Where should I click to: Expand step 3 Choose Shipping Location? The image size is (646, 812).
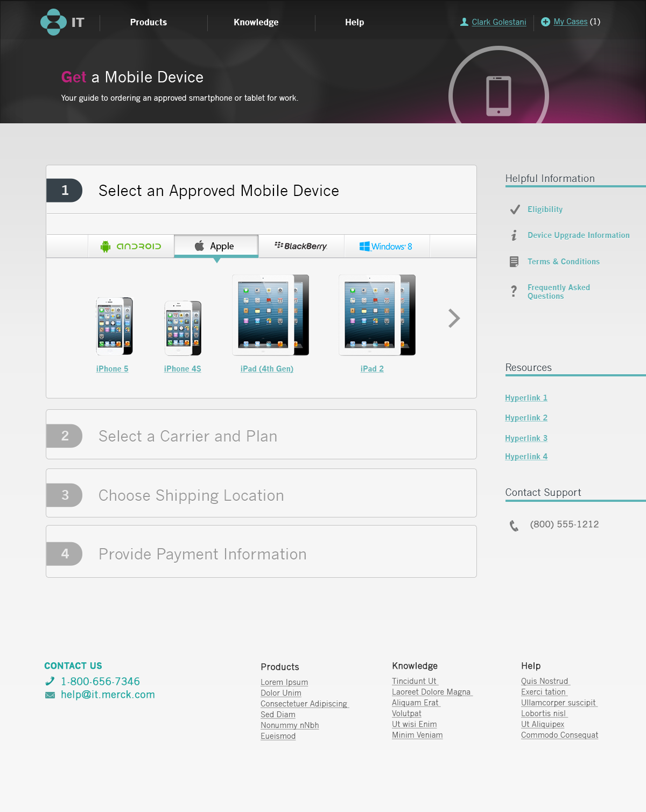pyautogui.click(x=261, y=493)
